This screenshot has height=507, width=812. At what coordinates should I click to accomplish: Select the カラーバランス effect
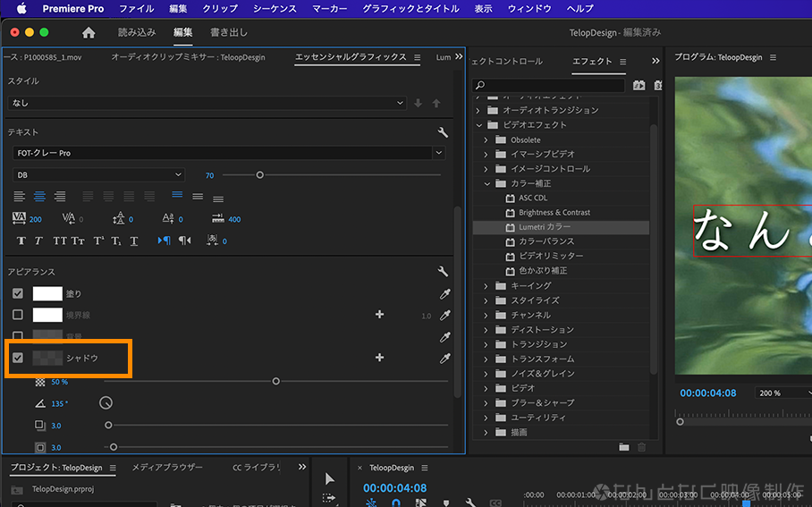pyautogui.click(x=547, y=241)
